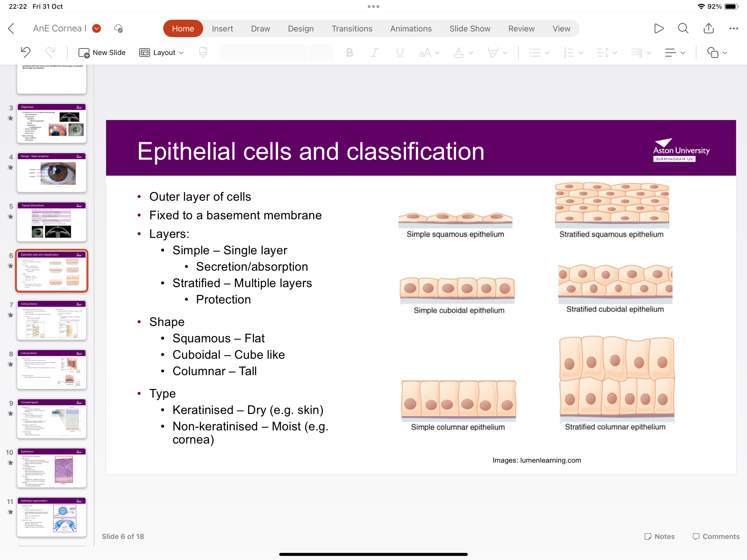Underline the selected text

pyautogui.click(x=399, y=52)
